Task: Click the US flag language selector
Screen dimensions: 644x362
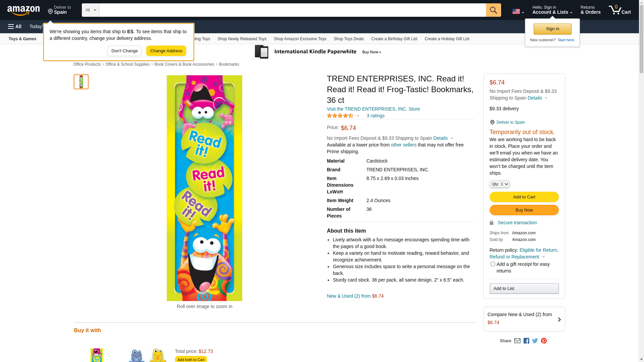Action: tap(518, 11)
